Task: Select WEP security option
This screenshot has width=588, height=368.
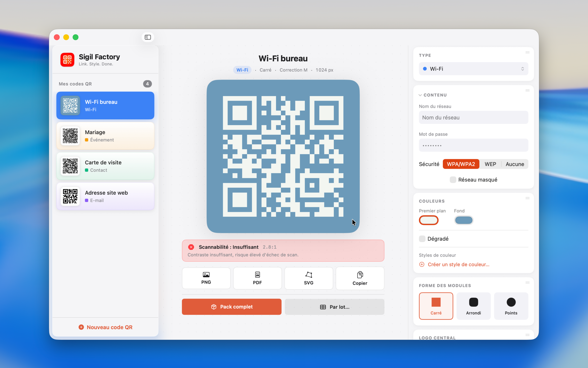Action: (490, 164)
